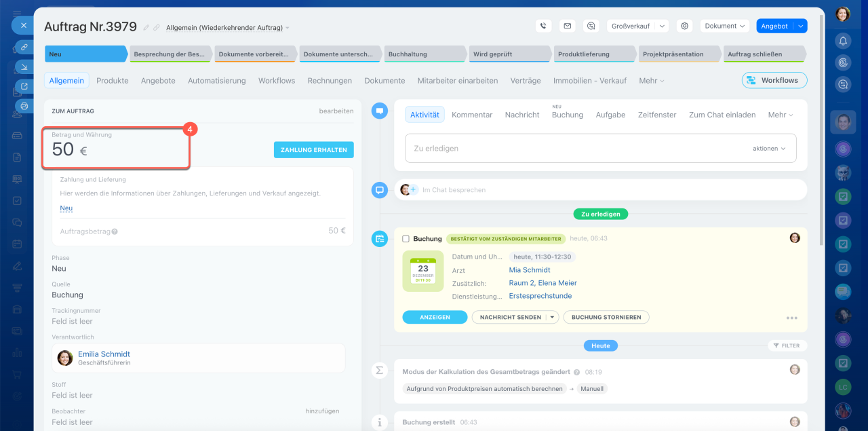This screenshot has width=868, height=431.
Task: Click the Zu erledigen input field
Action: (x=576, y=148)
